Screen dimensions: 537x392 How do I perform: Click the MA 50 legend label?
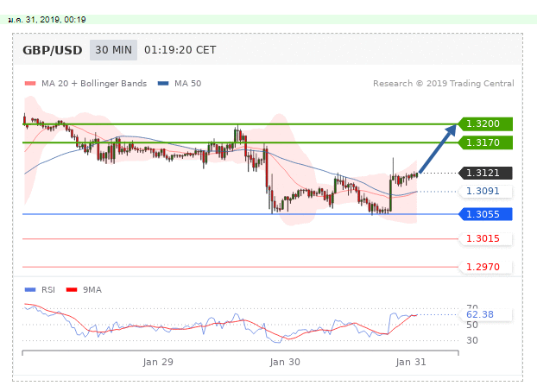click(187, 83)
